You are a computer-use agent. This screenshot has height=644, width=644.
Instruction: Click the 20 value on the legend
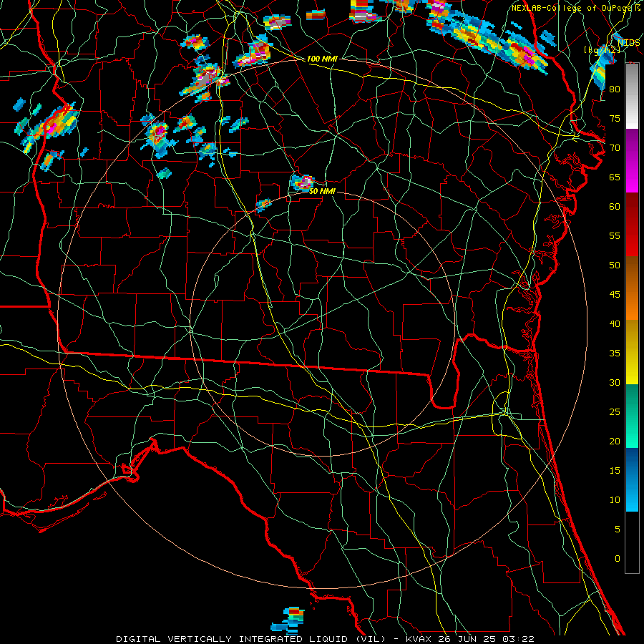pos(615,441)
